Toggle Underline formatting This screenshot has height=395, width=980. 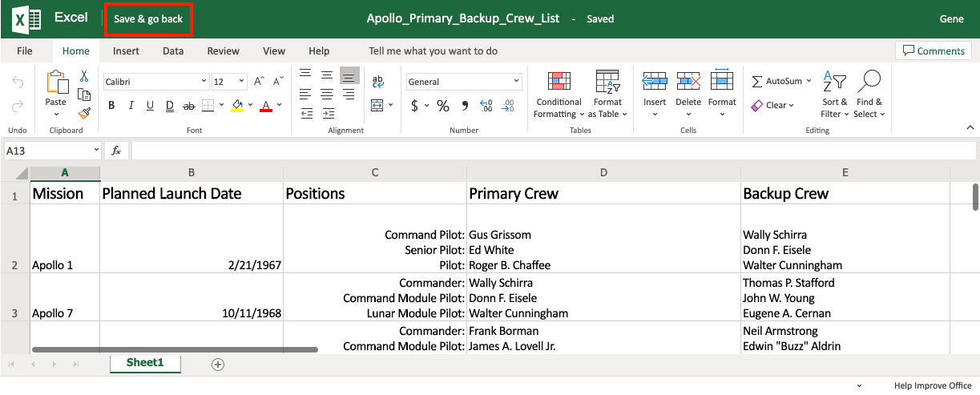coord(151,106)
